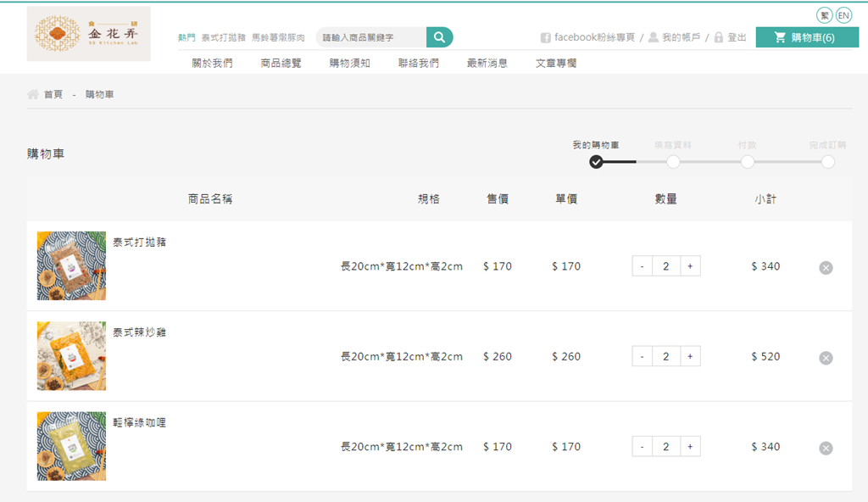Go to 購物須知 page

click(349, 63)
